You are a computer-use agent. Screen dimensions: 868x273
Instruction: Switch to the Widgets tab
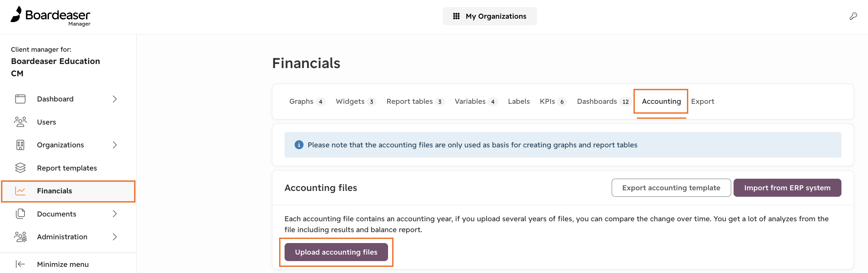pos(356,101)
